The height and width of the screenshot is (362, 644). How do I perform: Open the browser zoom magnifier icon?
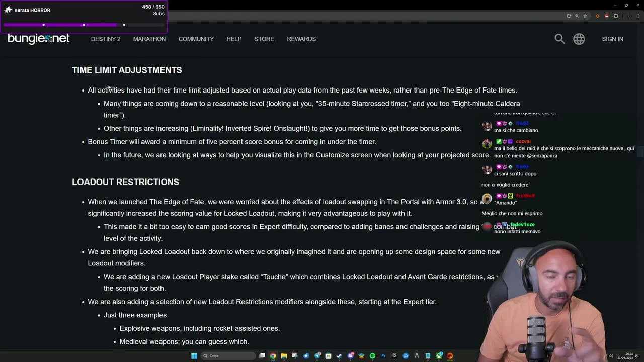click(x=577, y=16)
